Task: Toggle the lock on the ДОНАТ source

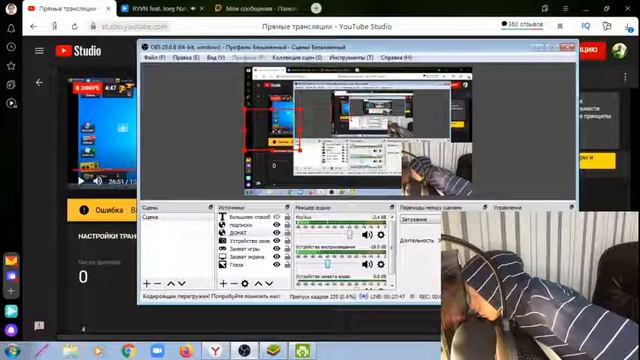Action: coord(287,233)
